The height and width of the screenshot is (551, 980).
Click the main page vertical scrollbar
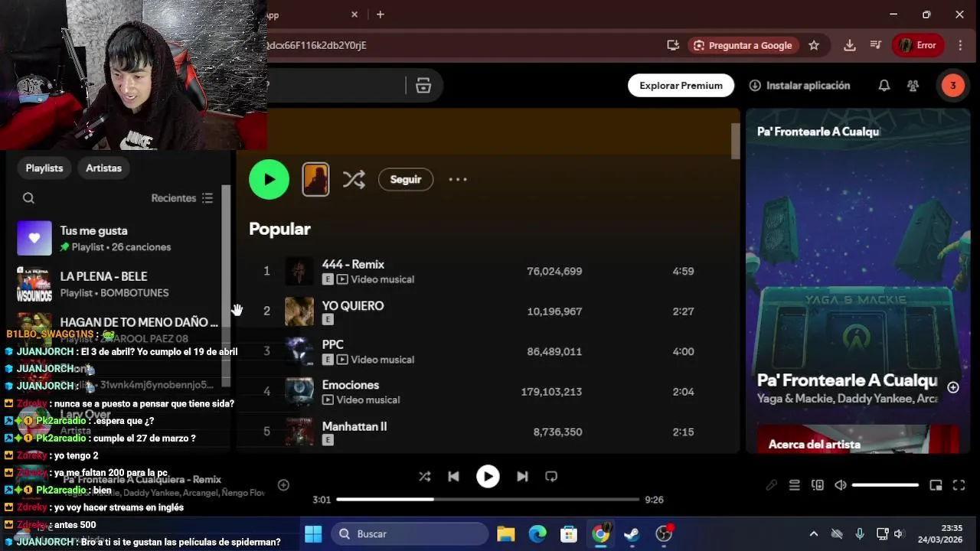(x=736, y=141)
